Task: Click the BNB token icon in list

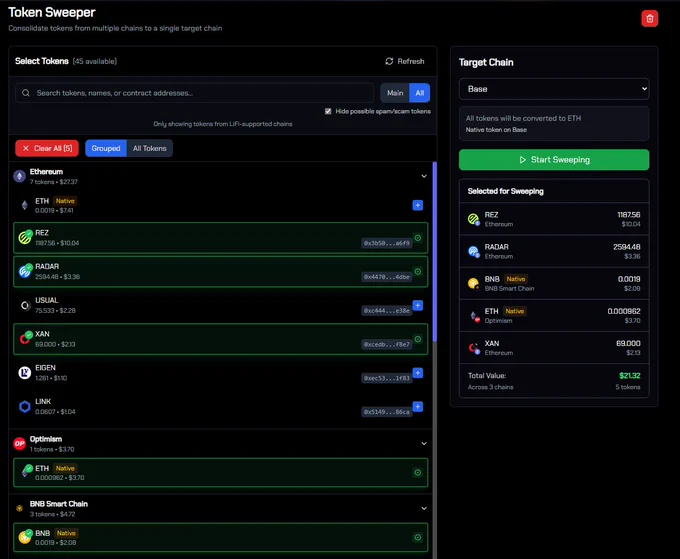Action: [25, 537]
